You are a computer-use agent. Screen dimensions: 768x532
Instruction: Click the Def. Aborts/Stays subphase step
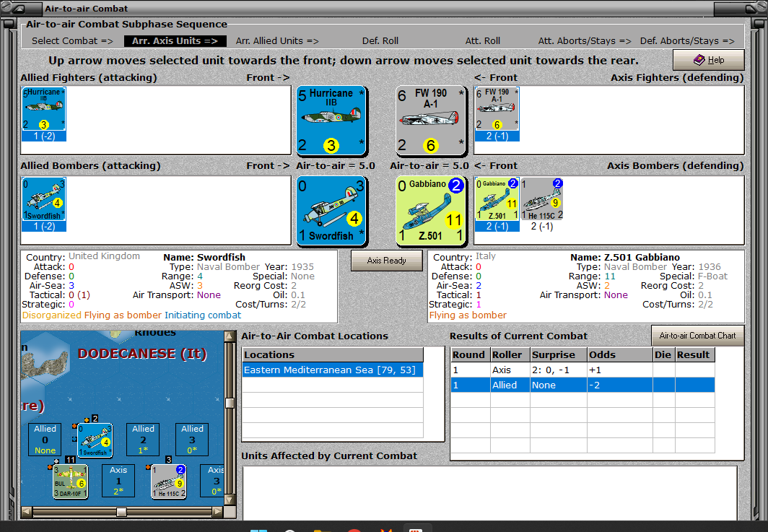(687, 41)
